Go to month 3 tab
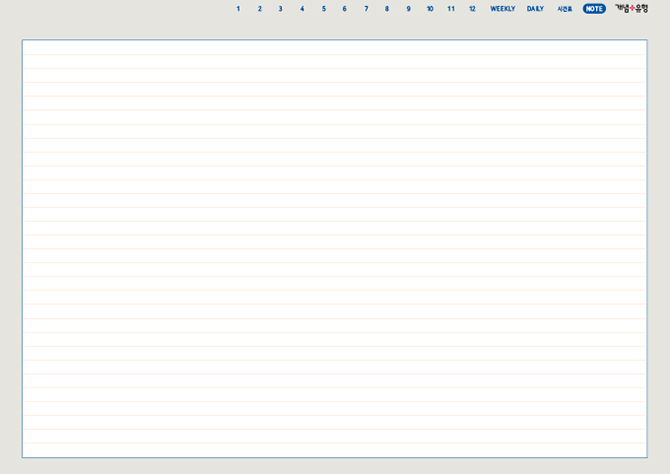The width and height of the screenshot is (670, 474). pos(280,9)
